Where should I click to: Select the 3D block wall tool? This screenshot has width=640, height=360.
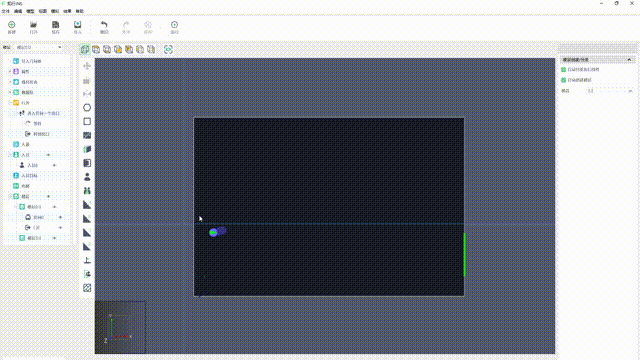tap(87, 149)
